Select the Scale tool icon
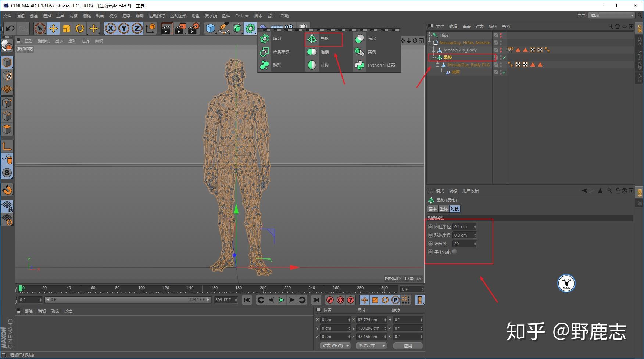 [67, 28]
